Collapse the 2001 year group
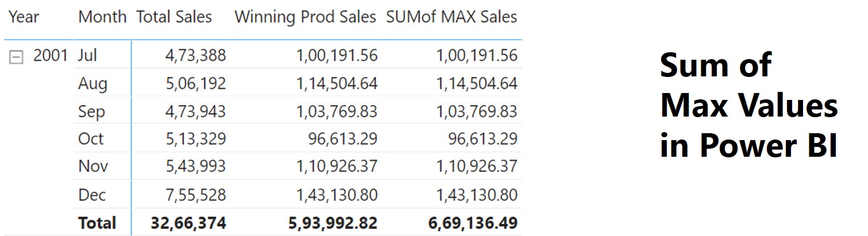This screenshot has width=868, height=236. (17, 57)
